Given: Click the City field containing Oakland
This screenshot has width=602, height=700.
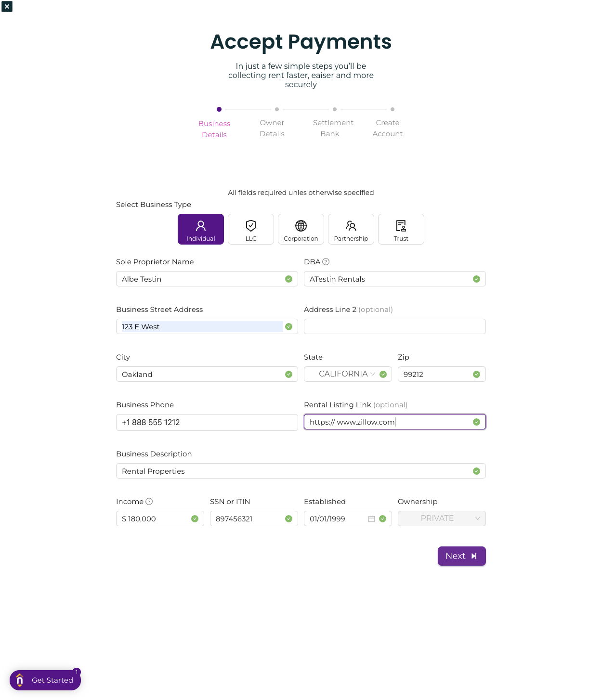Looking at the screenshot, I should (x=207, y=374).
